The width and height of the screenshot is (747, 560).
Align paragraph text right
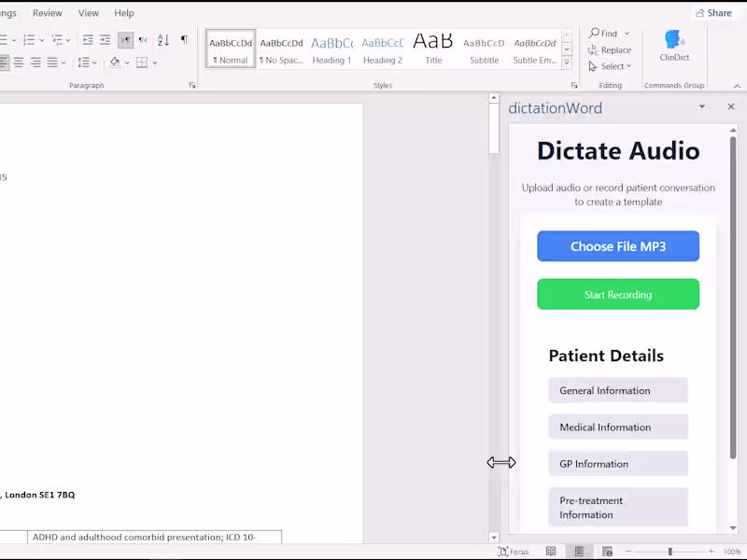pyautogui.click(x=35, y=63)
